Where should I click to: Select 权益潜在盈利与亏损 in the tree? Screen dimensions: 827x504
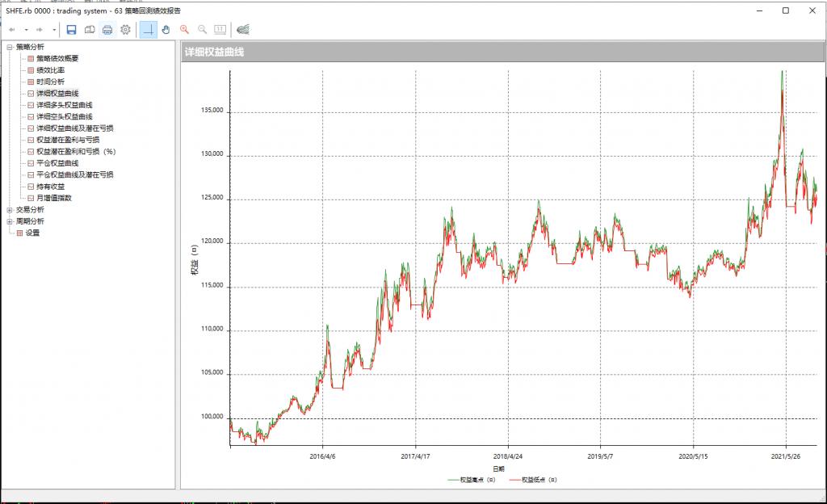coord(68,140)
